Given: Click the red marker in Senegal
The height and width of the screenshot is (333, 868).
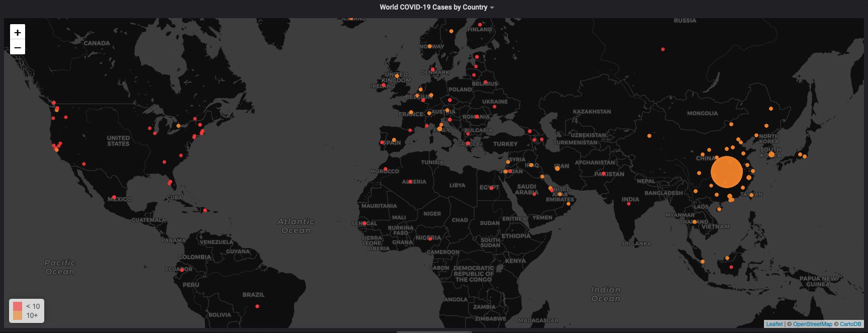Looking at the screenshot, I should [x=364, y=223].
